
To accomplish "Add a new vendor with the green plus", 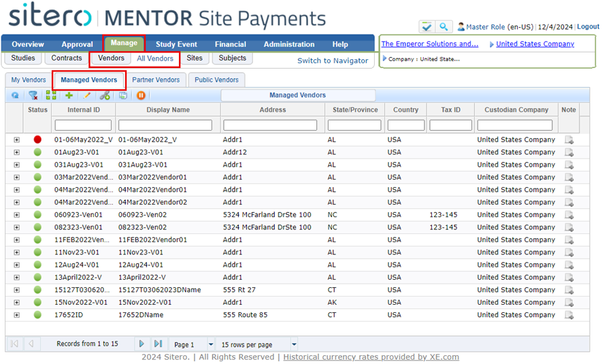I will (x=69, y=95).
